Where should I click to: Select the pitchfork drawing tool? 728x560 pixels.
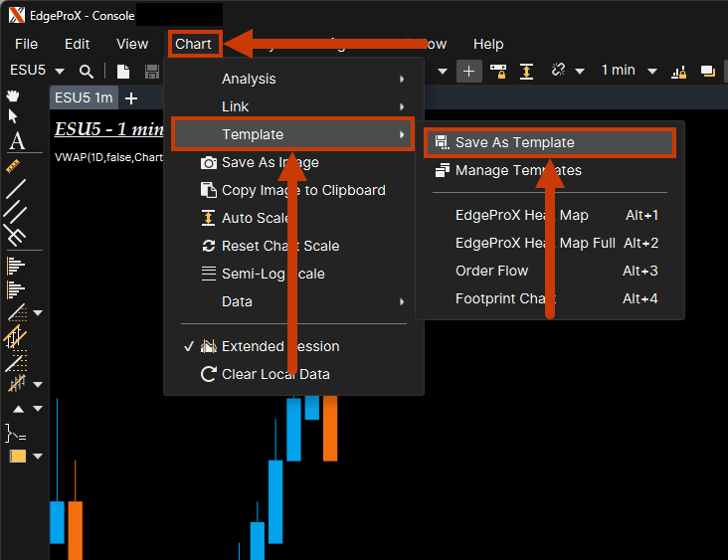[15, 236]
